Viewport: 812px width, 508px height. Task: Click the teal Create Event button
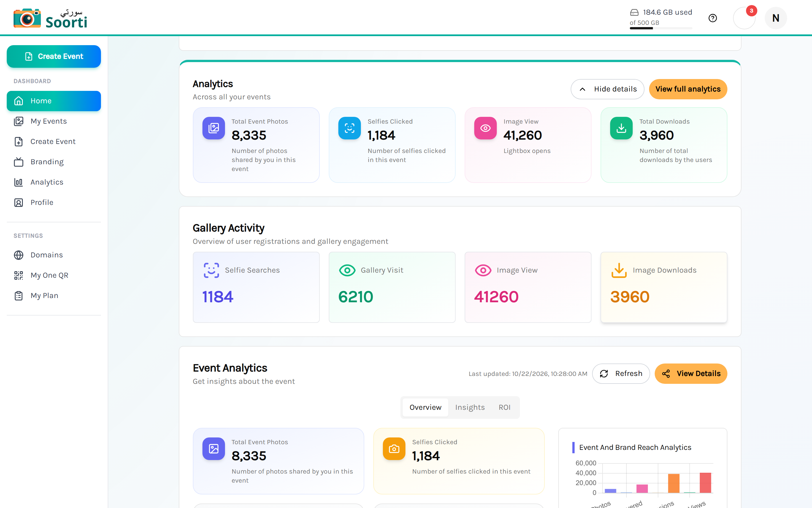[x=54, y=56]
